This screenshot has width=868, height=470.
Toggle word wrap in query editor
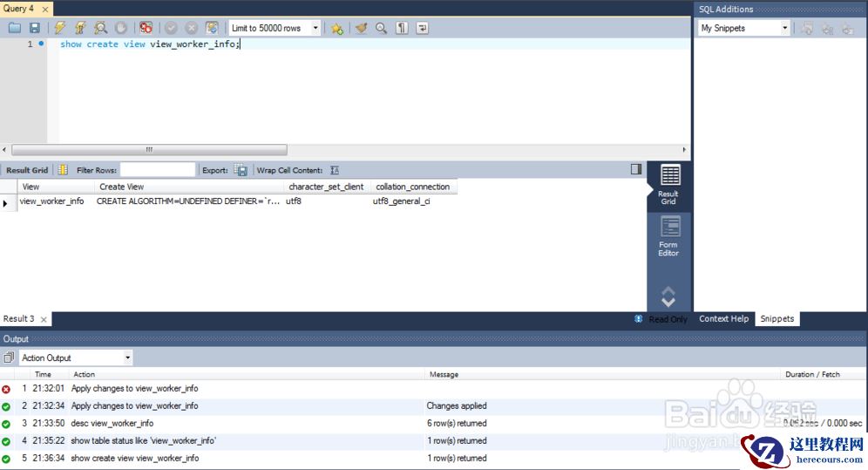point(423,28)
